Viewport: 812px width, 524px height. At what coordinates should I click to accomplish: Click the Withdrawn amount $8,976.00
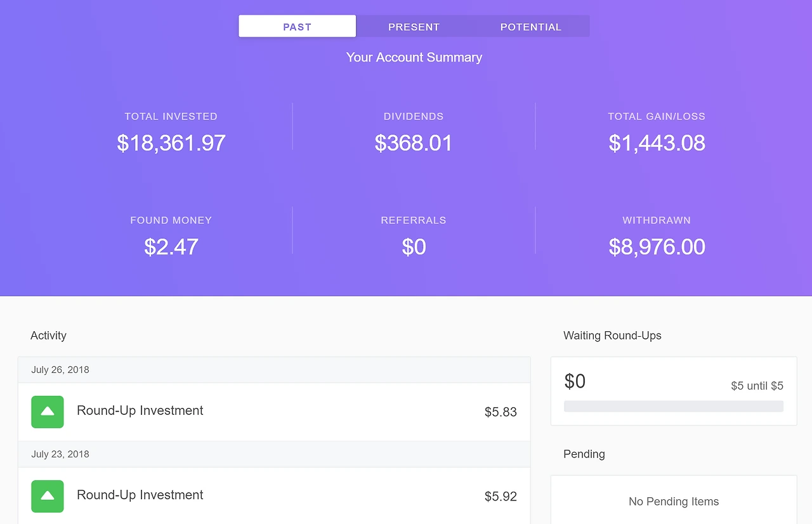coord(657,247)
